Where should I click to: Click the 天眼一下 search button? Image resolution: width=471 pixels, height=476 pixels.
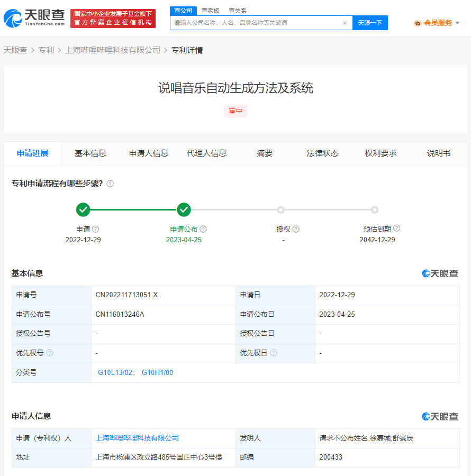(370, 23)
